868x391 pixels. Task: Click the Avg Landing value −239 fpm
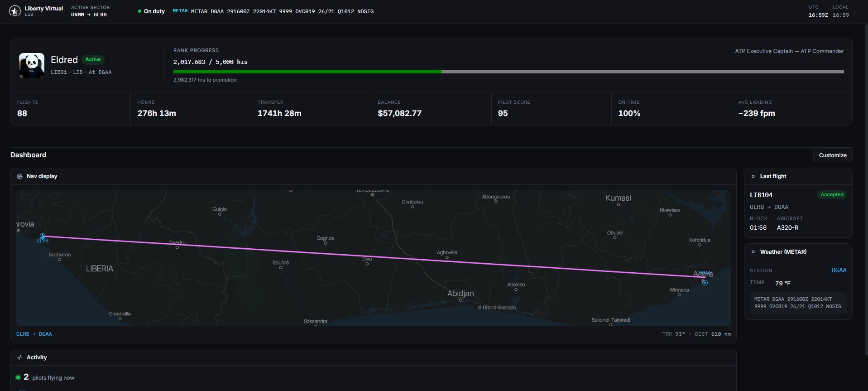(x=757, y=113)
